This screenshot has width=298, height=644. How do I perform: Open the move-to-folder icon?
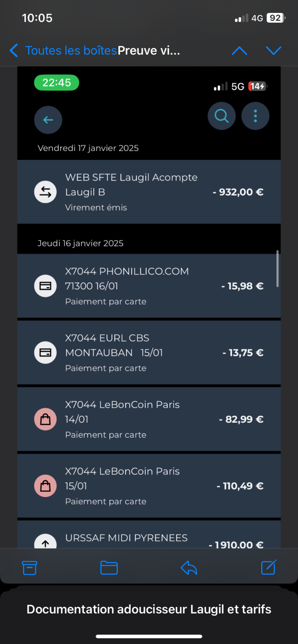tap(109, 568)
